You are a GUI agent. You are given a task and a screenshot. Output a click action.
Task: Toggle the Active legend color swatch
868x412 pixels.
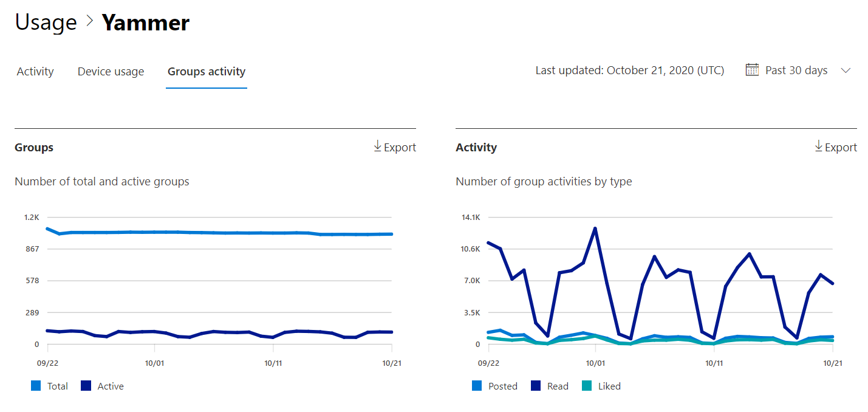pos(86,386)
